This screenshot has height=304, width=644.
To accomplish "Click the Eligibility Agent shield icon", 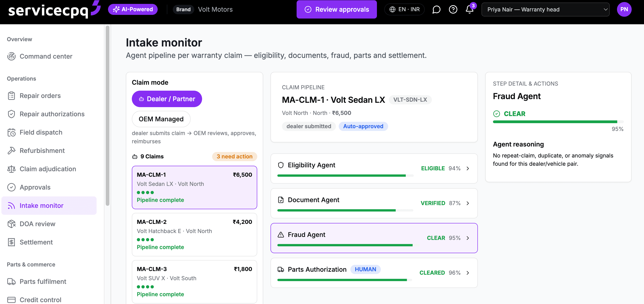I will tap(281, 165).
